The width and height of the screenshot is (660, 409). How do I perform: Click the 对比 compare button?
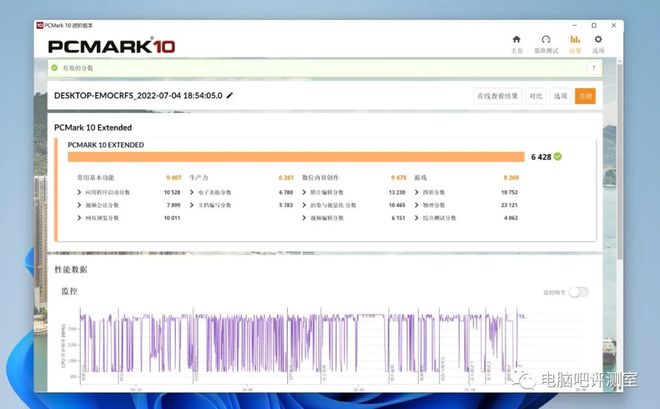click(536, 96)
